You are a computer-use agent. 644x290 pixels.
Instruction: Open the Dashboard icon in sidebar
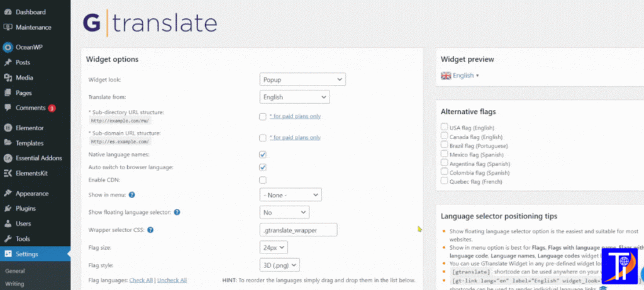point(8,13)
